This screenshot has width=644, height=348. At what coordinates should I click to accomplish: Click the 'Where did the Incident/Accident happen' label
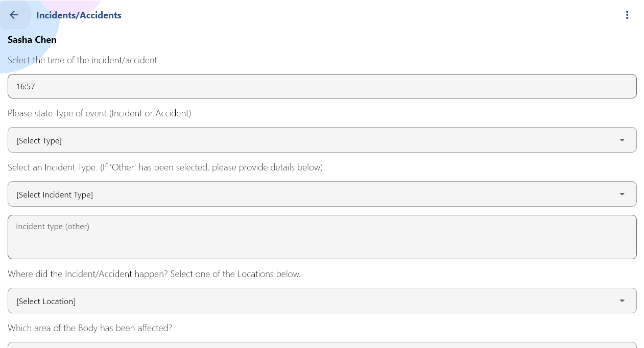tap(154, 274)
